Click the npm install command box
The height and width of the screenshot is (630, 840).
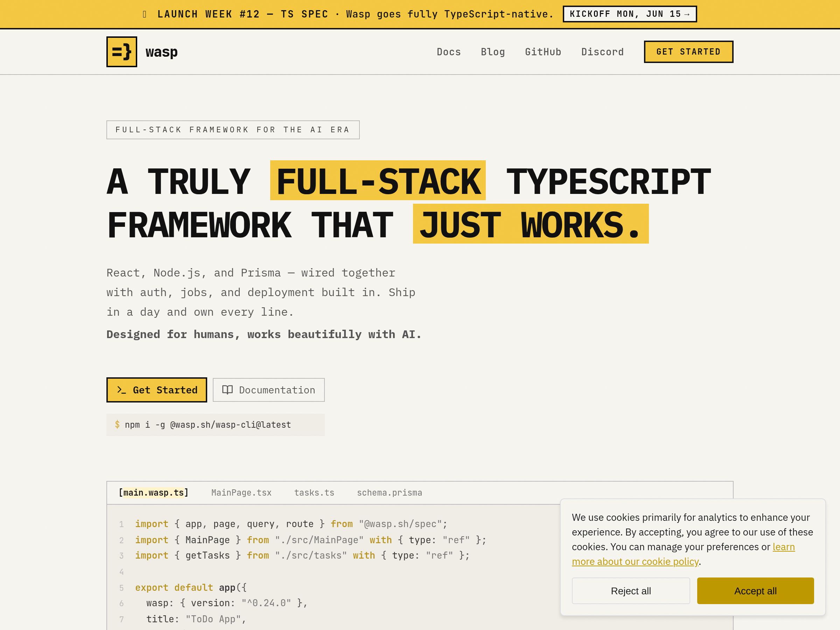pos(215,425)
